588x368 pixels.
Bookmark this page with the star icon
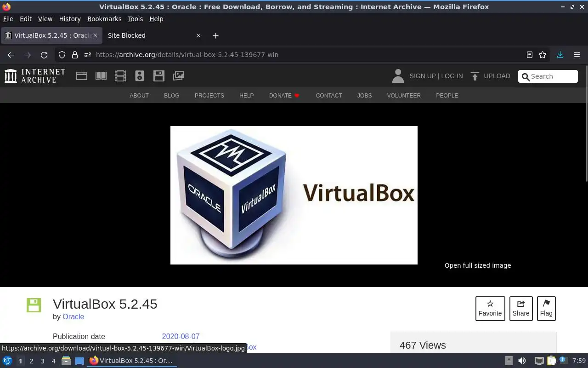[543, 55]
